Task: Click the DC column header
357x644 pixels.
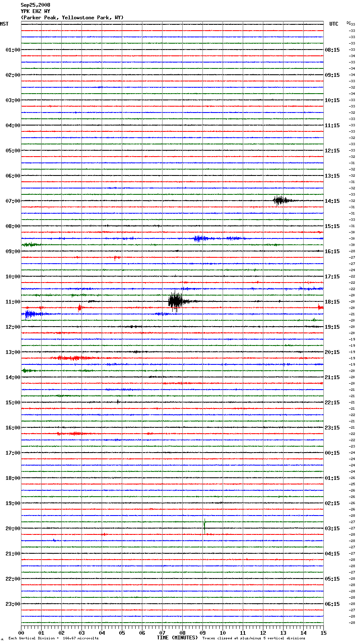Action: tap(349, 23)
